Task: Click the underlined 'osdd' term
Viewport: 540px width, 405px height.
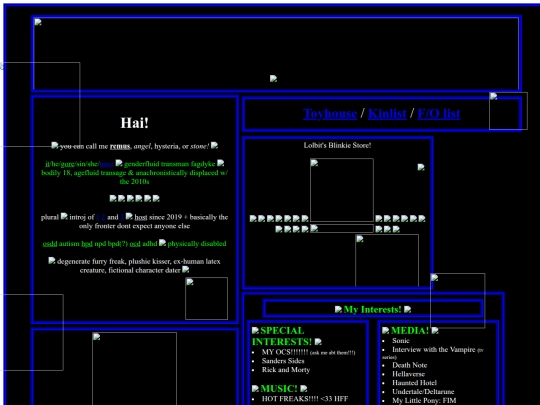Action: 50,243
